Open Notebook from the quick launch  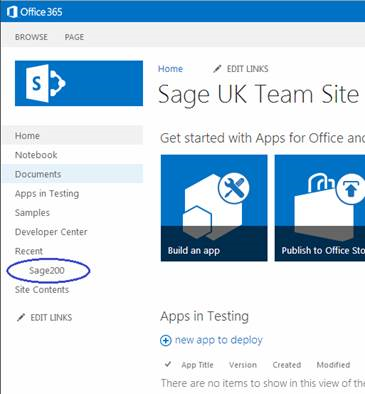(36, 155)
